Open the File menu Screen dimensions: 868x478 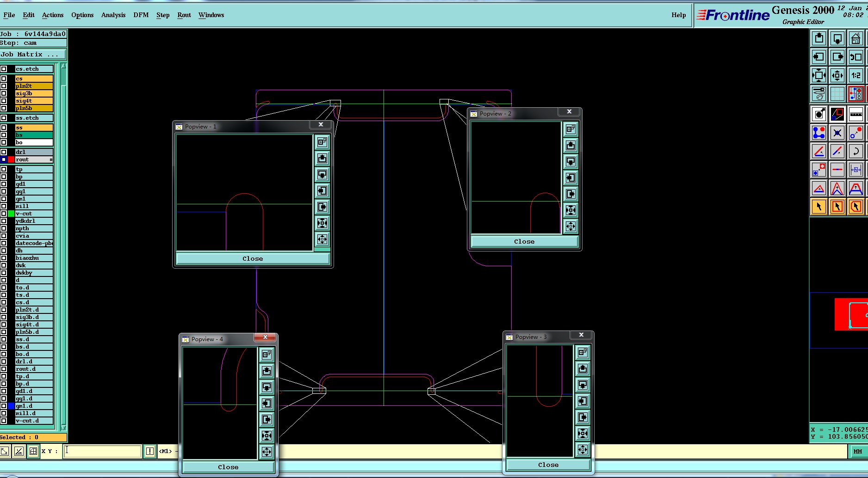9,15
